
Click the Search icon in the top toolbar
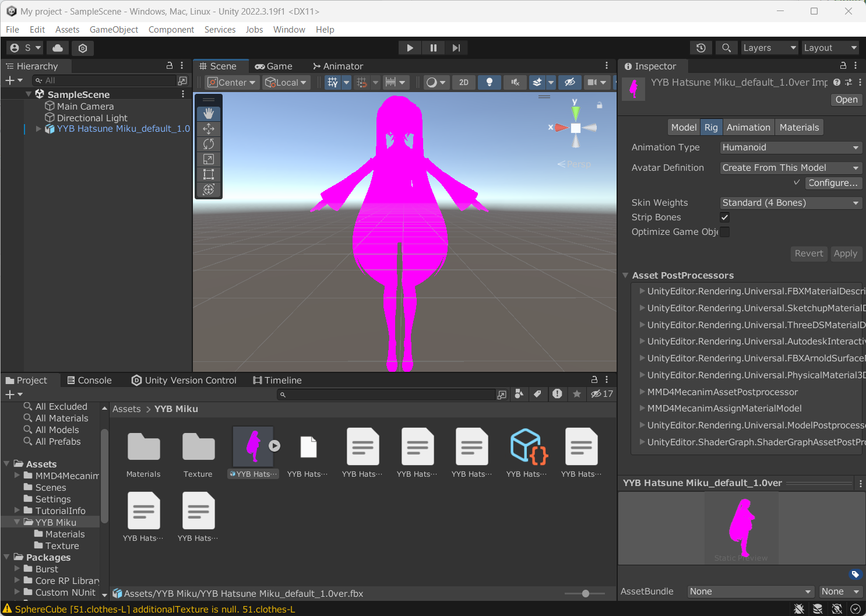pyautogui.click(x=726, y=47)
